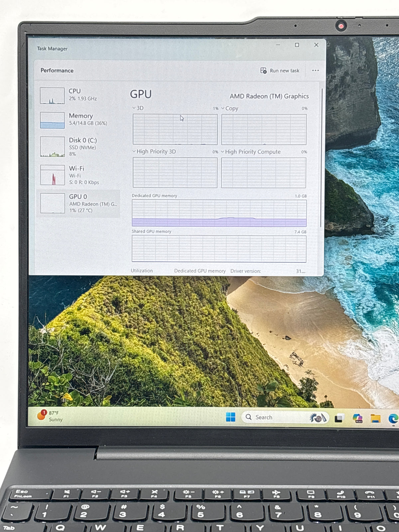Viewport: 399px width, 532px height.
Task: Click the "Utilization" stat label
Action: coord(142,271)
